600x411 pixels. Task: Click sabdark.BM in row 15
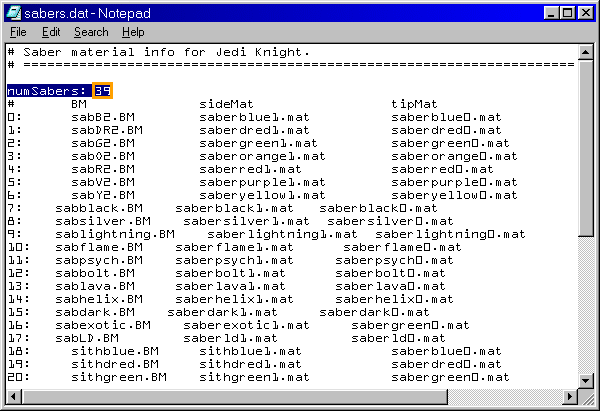point(95,312)
